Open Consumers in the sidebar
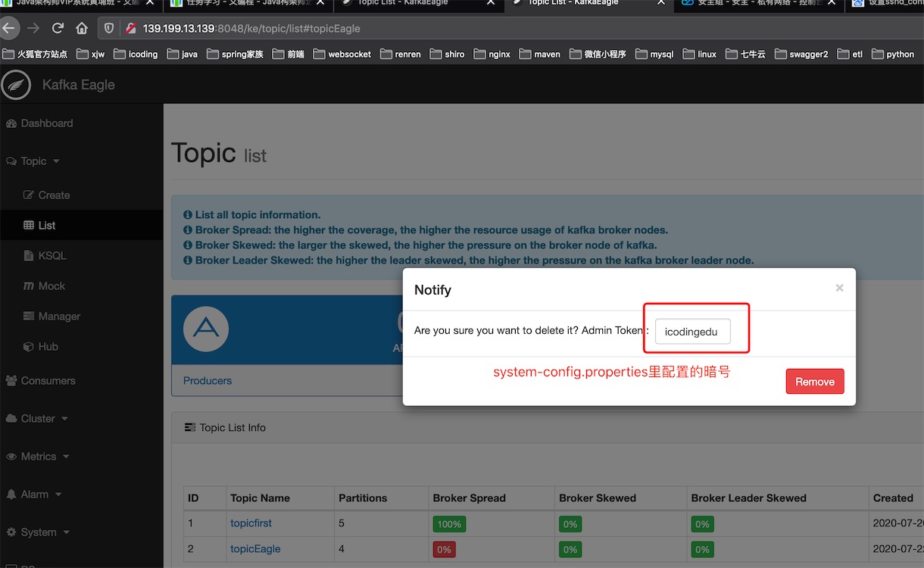The image size is (924, 568). click(40, 381)
